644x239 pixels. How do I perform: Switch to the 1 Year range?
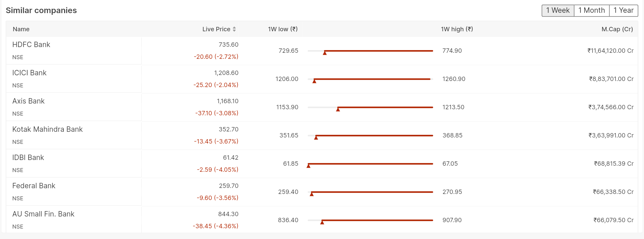click(x=623, y=10)
